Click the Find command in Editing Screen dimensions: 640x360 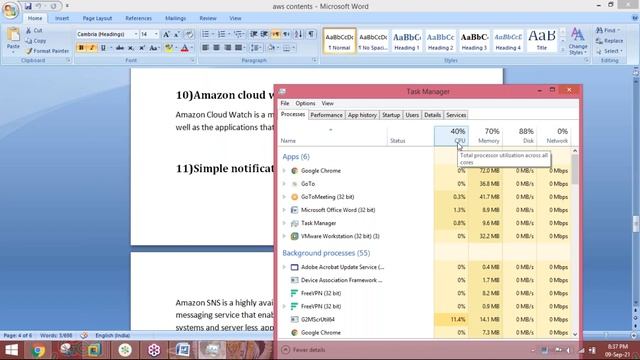pos(608,31)
